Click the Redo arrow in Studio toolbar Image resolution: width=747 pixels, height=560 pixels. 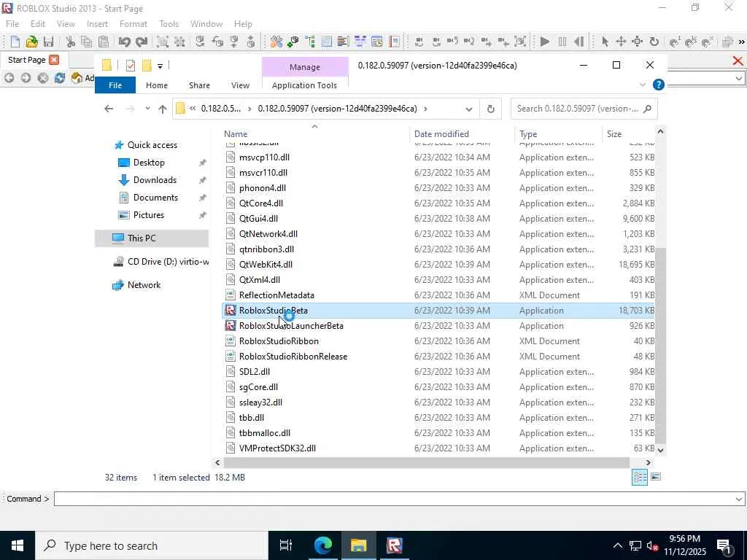(x=142, y=42)
